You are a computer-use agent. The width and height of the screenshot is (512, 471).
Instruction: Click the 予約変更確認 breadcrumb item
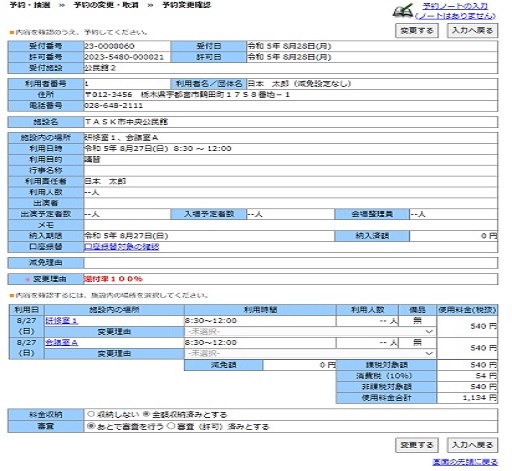point(187,5)
